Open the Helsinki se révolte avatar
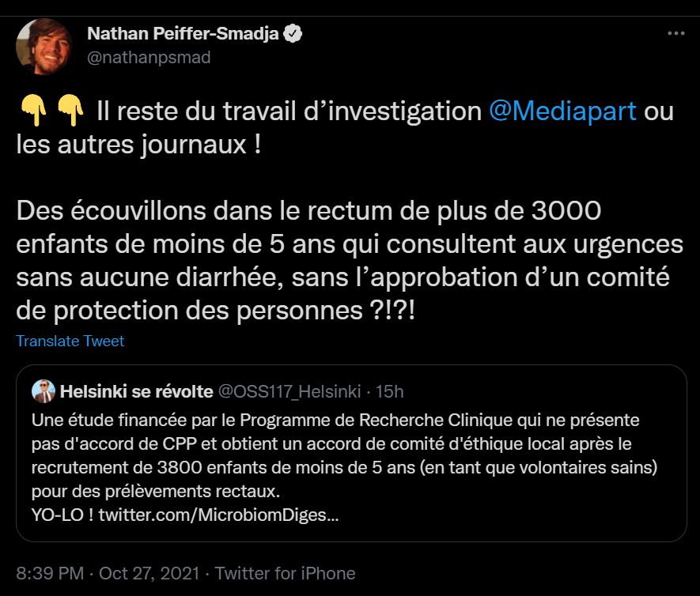Screen dimensions: 700x596 (42, 391)
